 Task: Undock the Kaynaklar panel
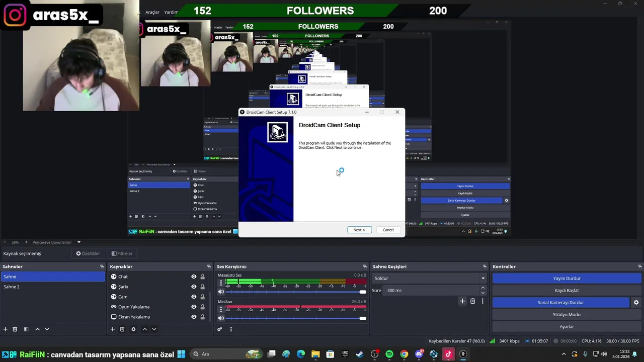209,266
